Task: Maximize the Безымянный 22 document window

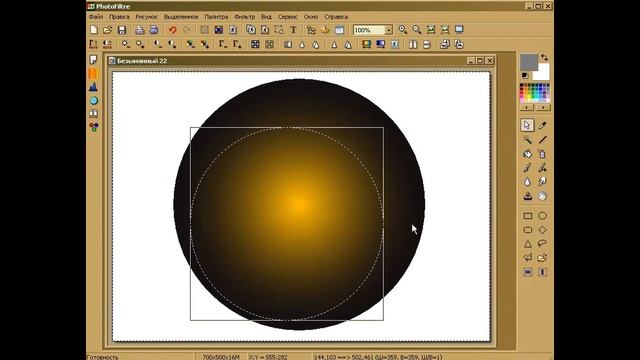Action: (480, 61)
